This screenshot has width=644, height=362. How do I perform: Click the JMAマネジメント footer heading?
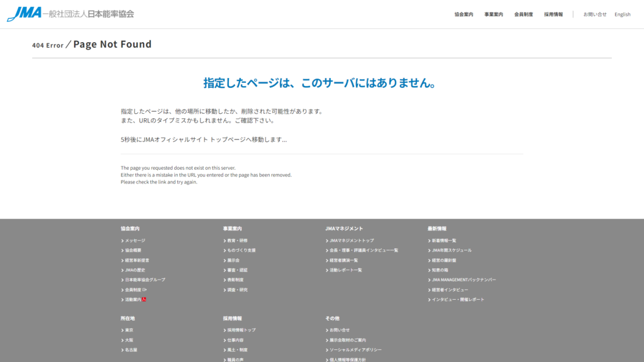coord(344,229)
